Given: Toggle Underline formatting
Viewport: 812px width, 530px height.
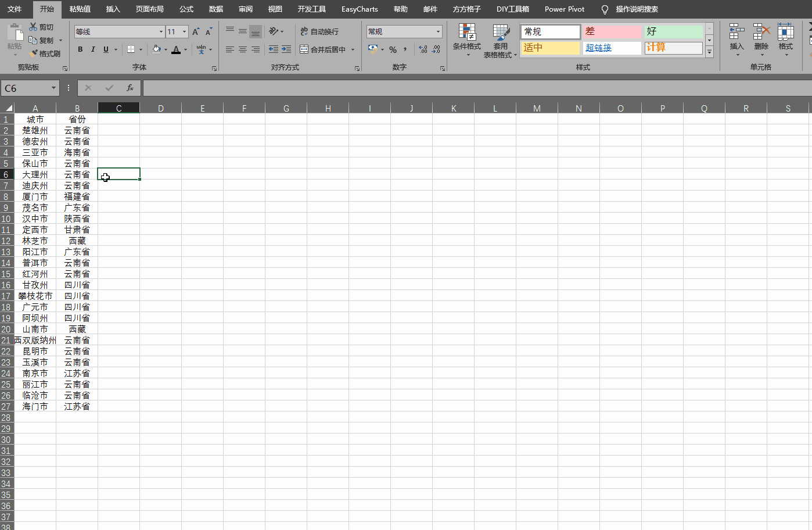Looking at the screenshot, I should pyautogui.click(x=106, y=49).
